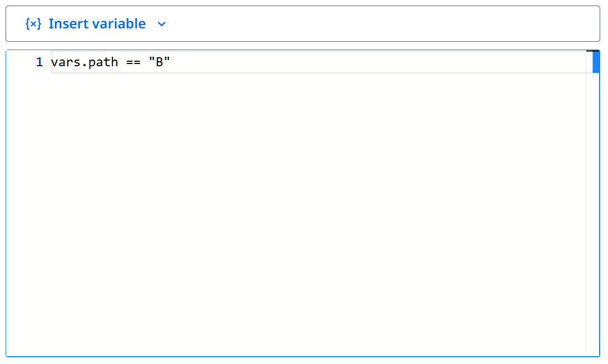The height and width of the screenshot is (364, 608).
Task: Click the blue vertical scrollbar thumb
Action: pos(596,62)
